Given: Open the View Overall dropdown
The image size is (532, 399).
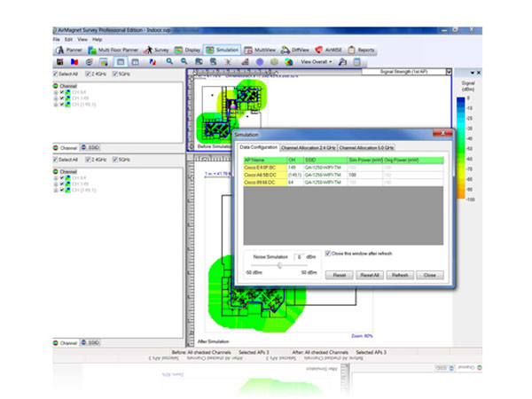Looking at the screenshot, I should coord(316,62).
